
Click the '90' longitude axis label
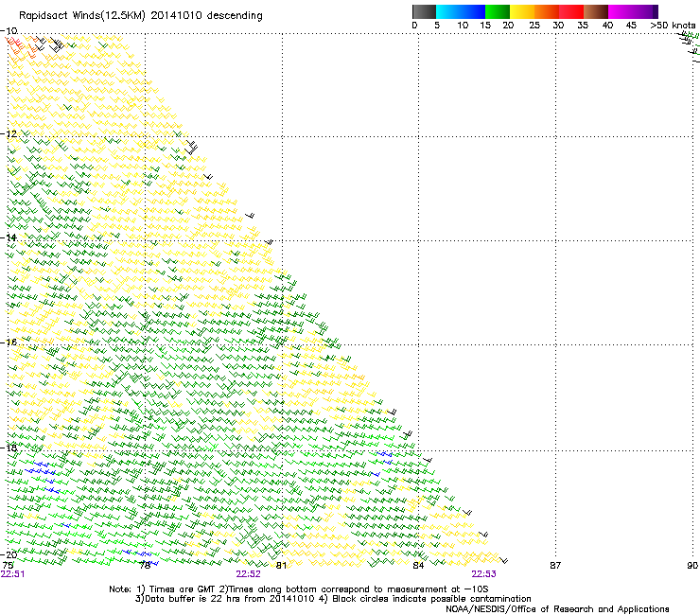pos(692,566)
